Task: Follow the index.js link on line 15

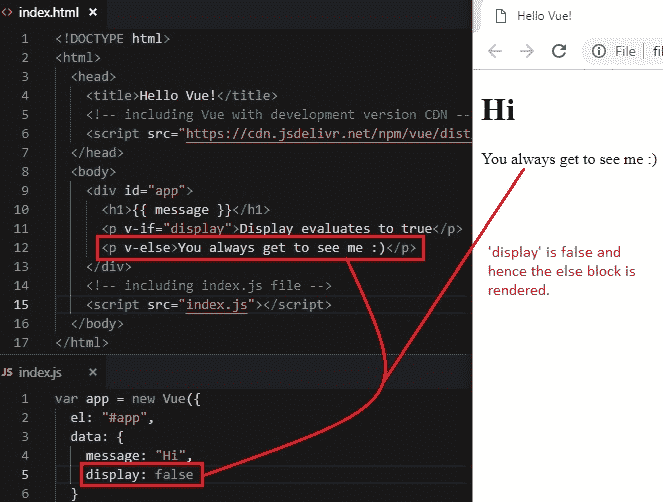Action: pyautogui.click(x=216, y=304)
